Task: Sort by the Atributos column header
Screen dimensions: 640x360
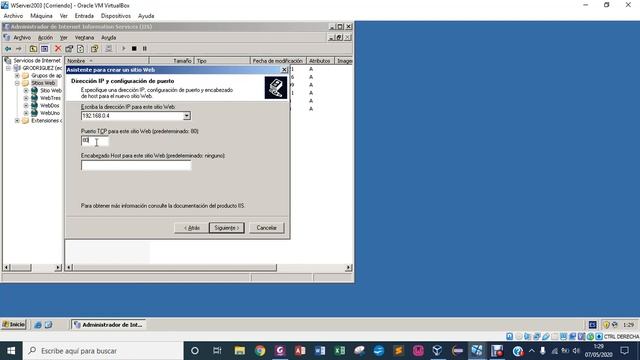Action: (320, 61)
